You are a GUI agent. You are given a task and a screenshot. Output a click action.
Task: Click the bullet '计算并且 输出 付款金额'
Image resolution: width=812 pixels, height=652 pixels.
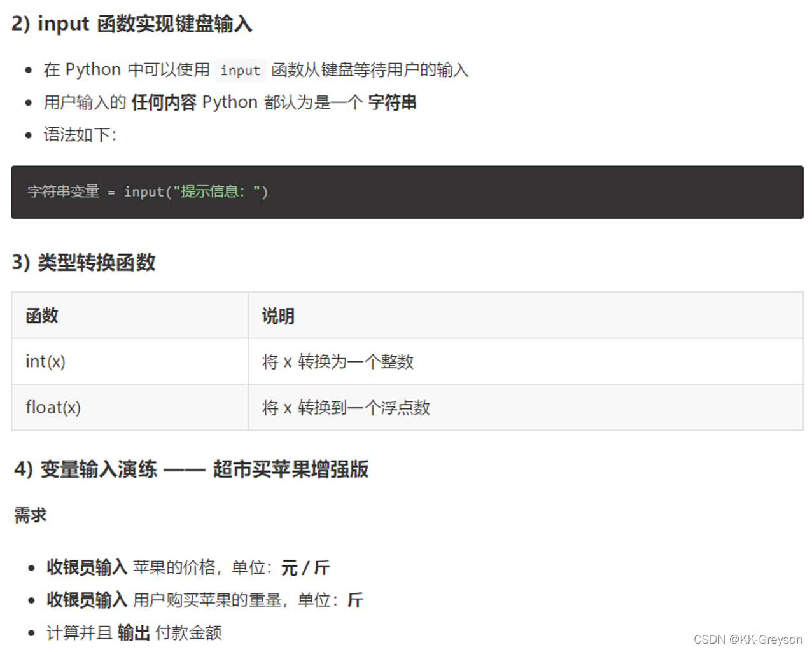tap(134, 632)
